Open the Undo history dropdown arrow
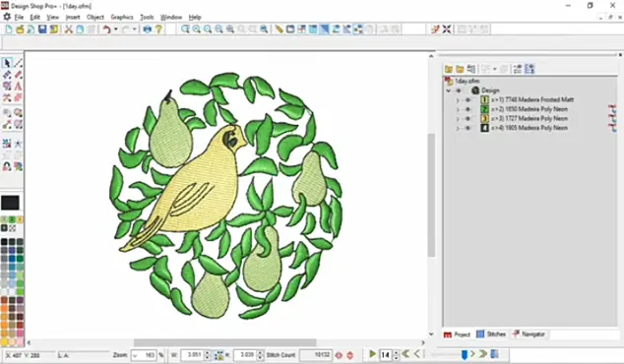This screenshot has width=624, height=364. pyautogui.click(x=116, y=30)
